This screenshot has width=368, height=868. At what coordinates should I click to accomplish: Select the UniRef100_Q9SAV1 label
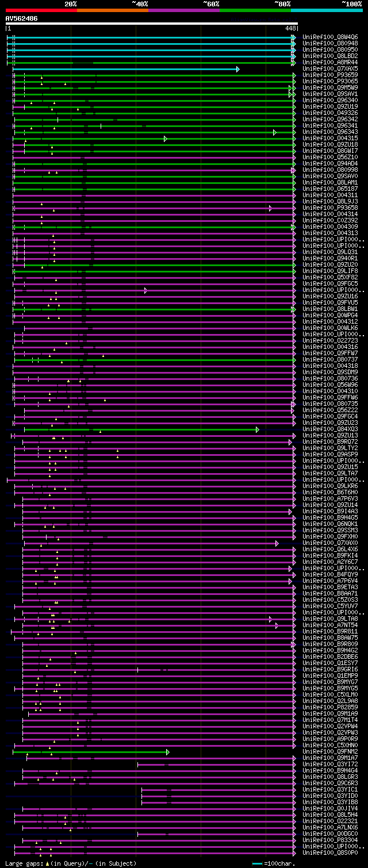point(330,94)
